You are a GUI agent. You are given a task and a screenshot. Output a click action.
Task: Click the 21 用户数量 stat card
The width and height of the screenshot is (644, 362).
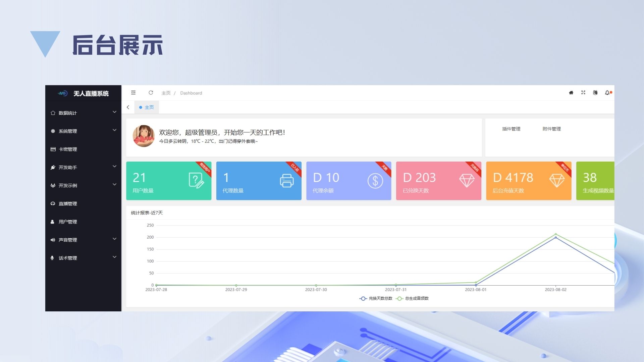click(169, 181)
